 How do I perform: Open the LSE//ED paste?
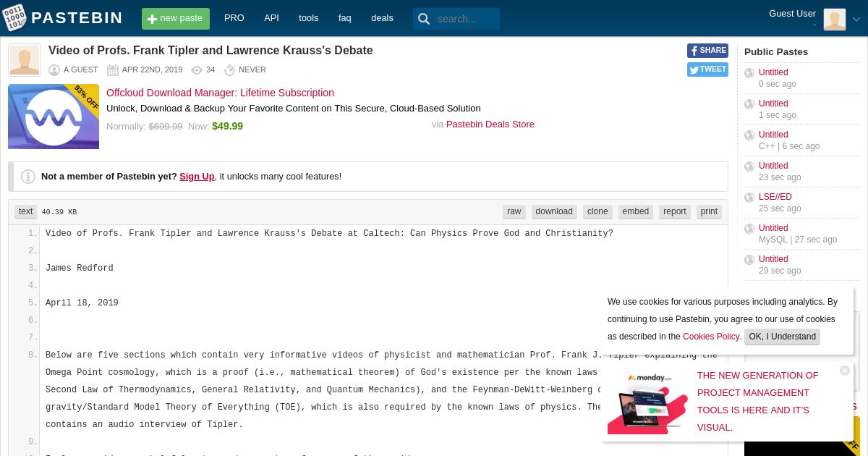click(x=775, y=197)
